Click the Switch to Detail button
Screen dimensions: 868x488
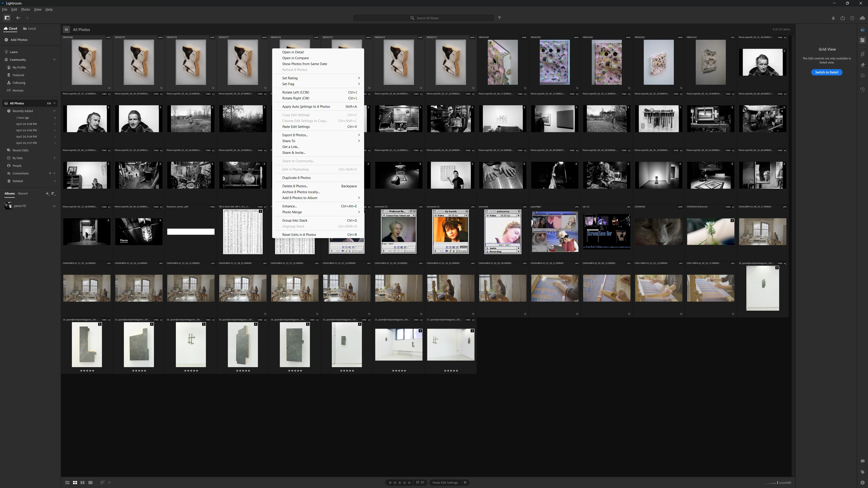(x=827, y=72)
